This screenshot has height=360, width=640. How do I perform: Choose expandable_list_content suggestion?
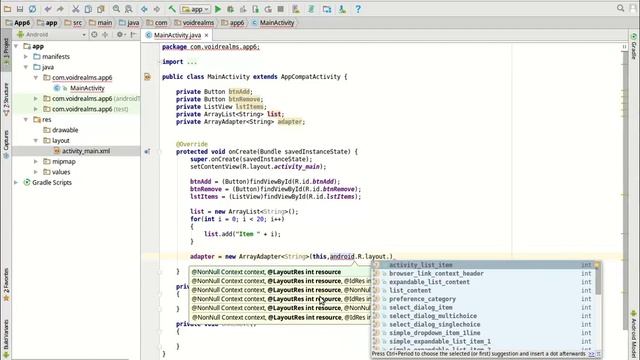483,282
